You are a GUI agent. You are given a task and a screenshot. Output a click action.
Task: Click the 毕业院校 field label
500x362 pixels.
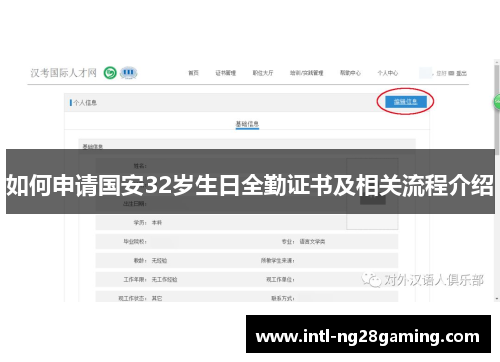(x=135, y=242)
